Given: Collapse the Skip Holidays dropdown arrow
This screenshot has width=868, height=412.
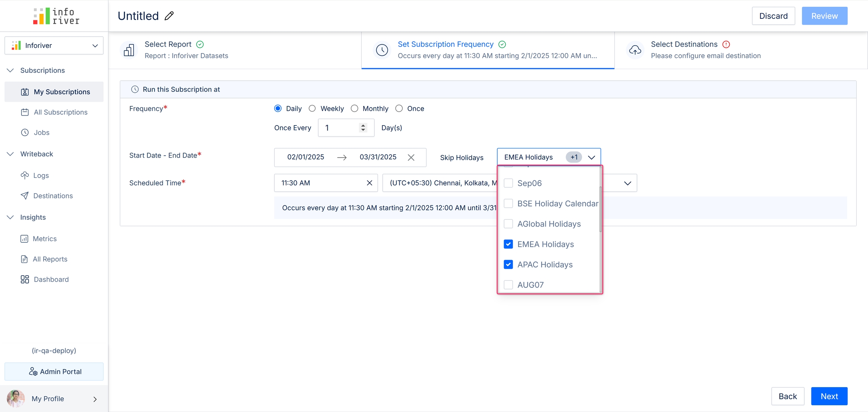Looking at the screenshot, I should 591,158.
